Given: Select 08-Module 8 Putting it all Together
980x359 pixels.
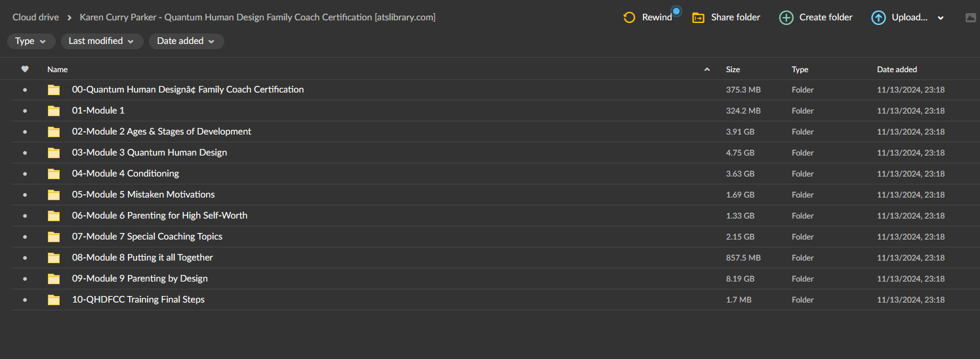Looking at the screenshot, I should (x=142, y=257).
